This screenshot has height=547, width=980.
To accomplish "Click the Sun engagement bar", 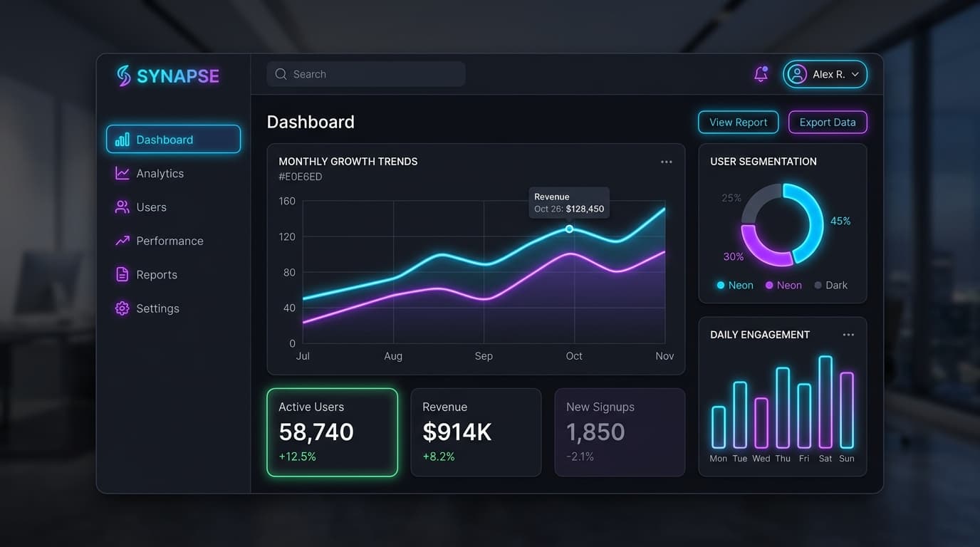I will coord(847,410).
